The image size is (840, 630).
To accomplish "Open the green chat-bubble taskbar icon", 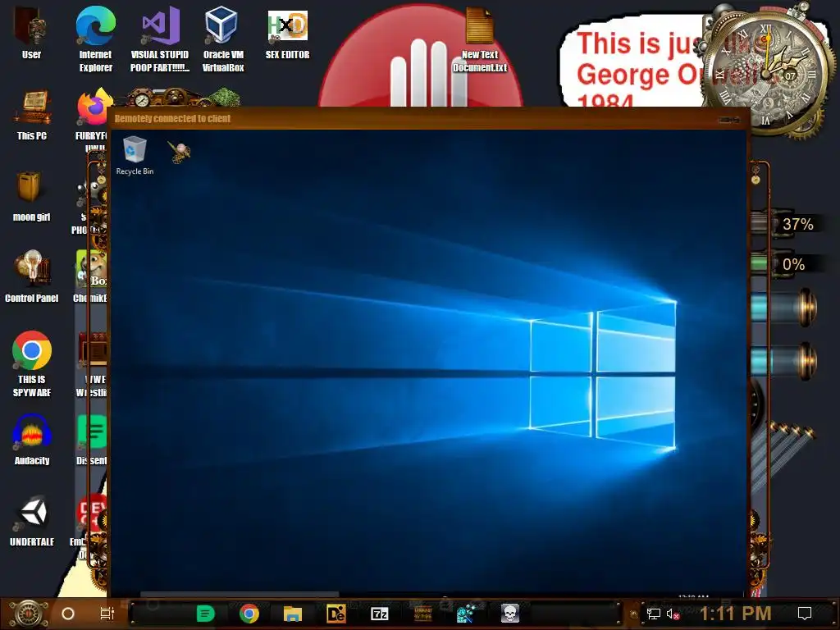I will pos(205,614).
